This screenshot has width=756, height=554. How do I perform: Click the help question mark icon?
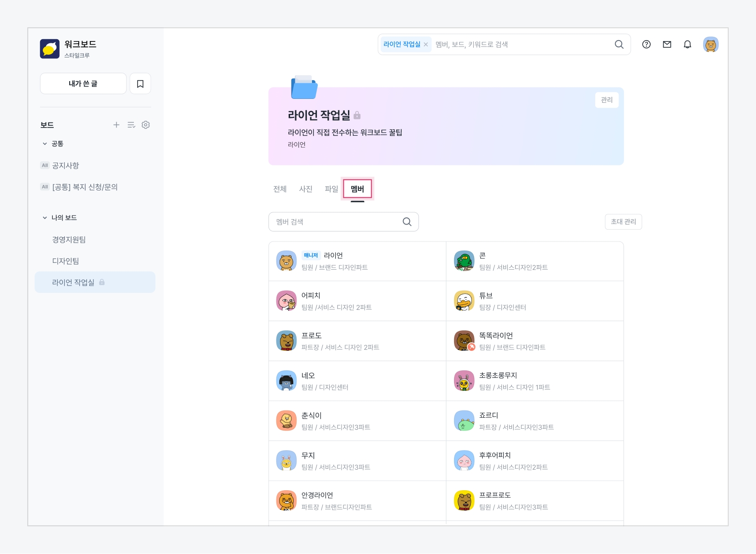[x=646, y=45]
